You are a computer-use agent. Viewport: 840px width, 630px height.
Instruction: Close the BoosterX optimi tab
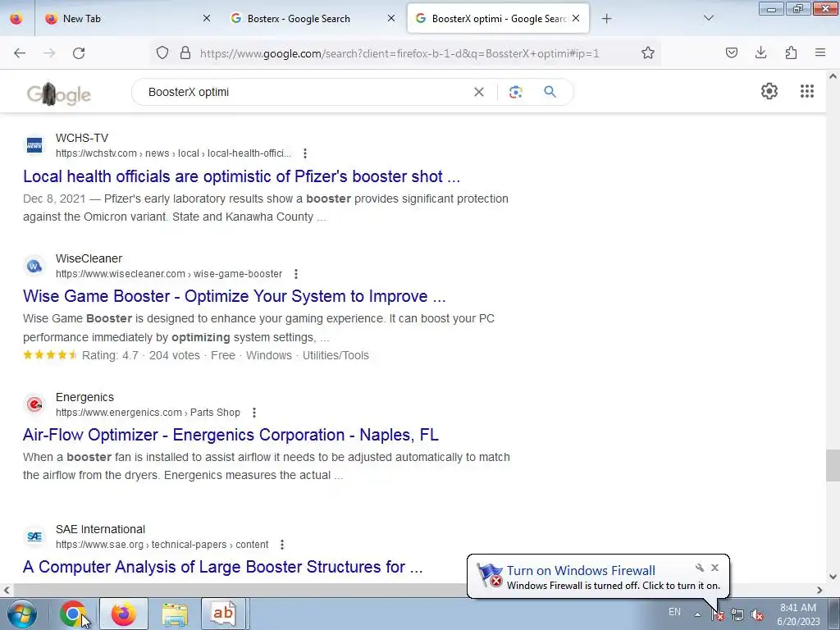pos(576,19)
